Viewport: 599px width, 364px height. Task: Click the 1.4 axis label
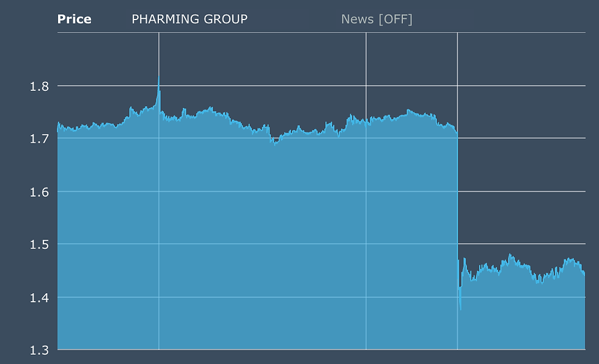pos(39,297)
